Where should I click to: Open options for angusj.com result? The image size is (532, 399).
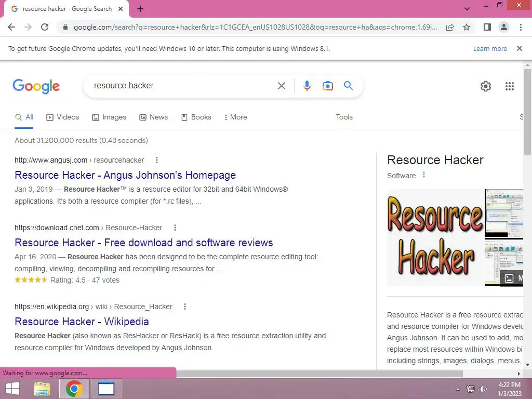click(157, 160)
